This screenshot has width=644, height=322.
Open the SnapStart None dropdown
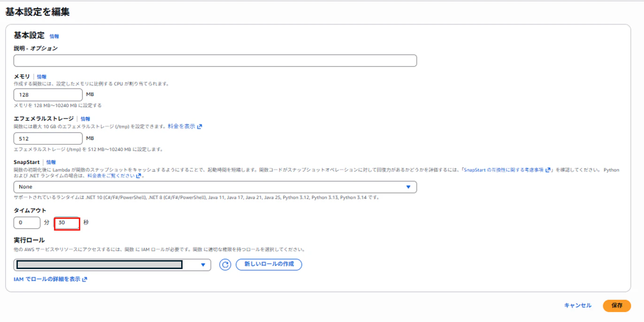tap(215, 187)
